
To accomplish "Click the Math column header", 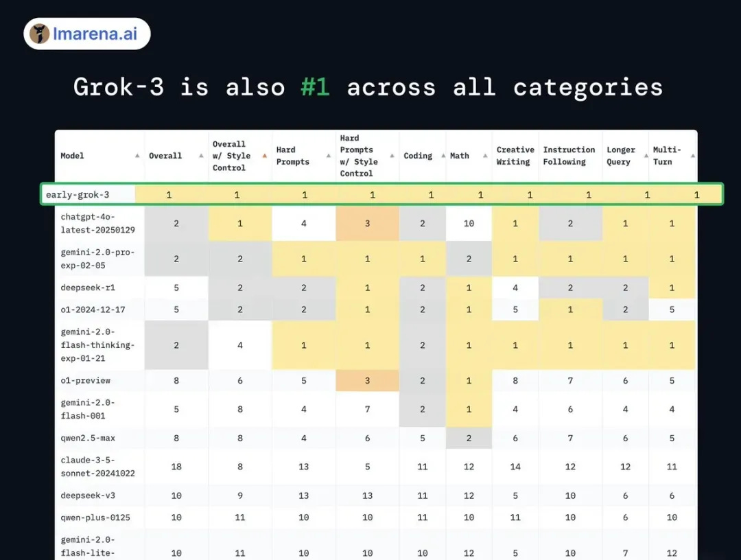I will point(459,156).
